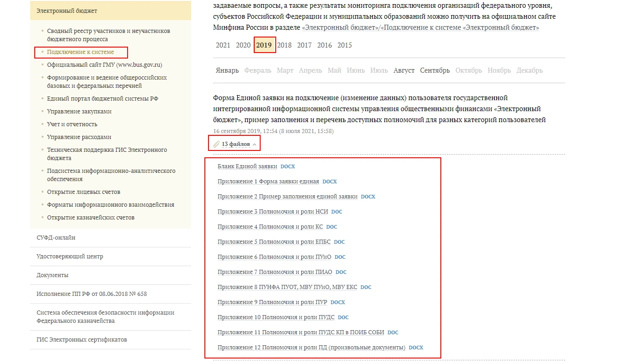Open Техническая поддержка ГИС Электронного бюджета
The width and height of the screenshot is (637, 364).
click(x=107, y=154)
